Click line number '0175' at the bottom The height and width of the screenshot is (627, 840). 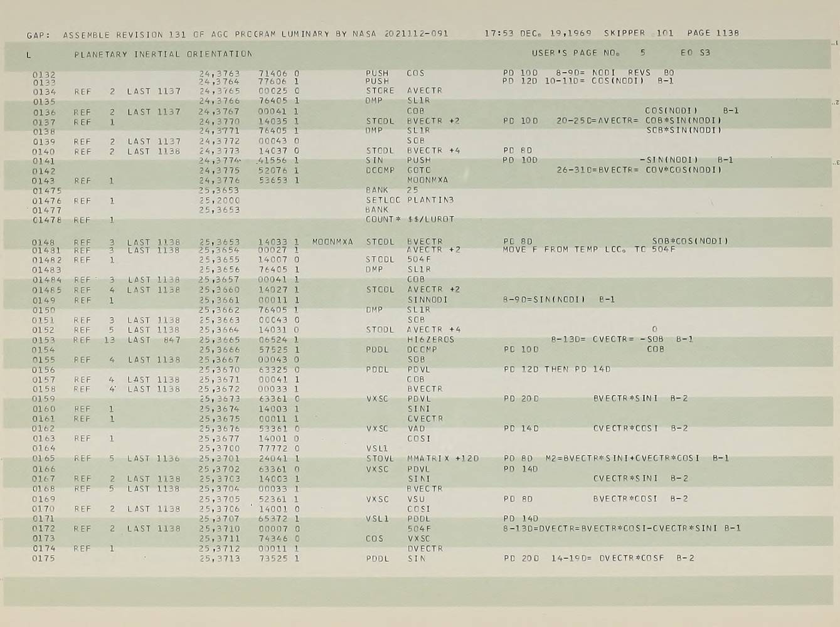(x=44, y=559)
